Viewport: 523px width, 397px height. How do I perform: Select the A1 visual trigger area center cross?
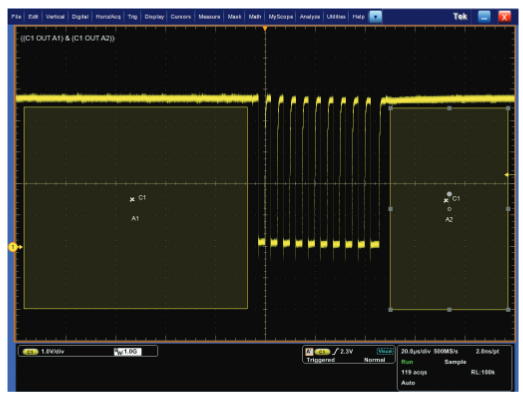[x=132, y=199]
